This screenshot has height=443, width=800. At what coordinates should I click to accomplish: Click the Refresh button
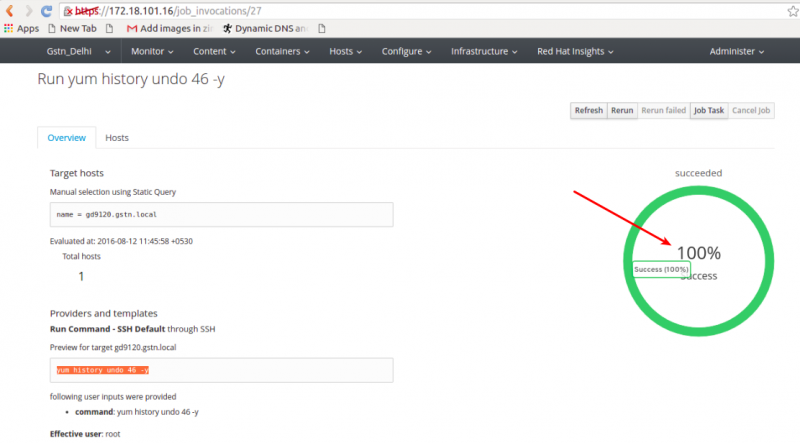[589, 110]
